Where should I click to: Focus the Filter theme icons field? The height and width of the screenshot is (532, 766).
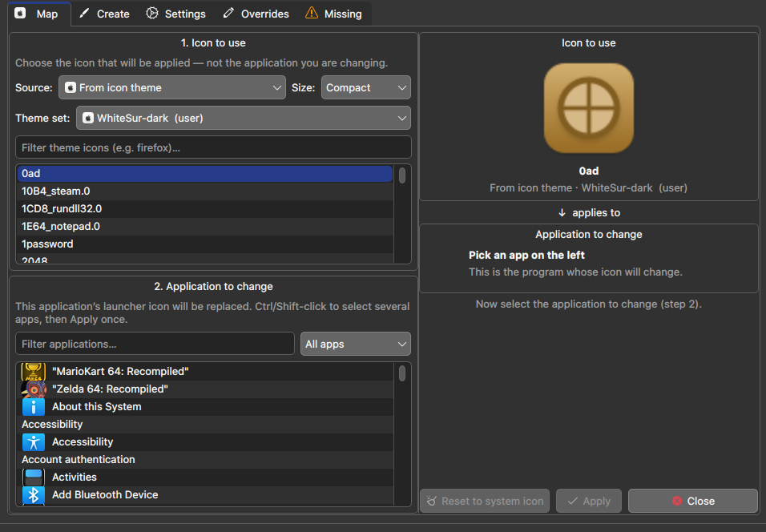[x=213, y=147]
